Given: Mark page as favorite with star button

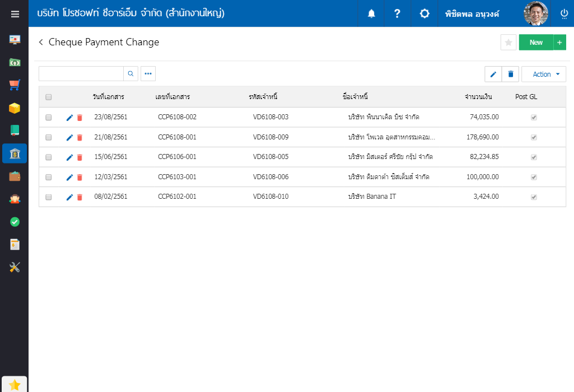Looking at the screenshot, I should (x=508, y=43).
